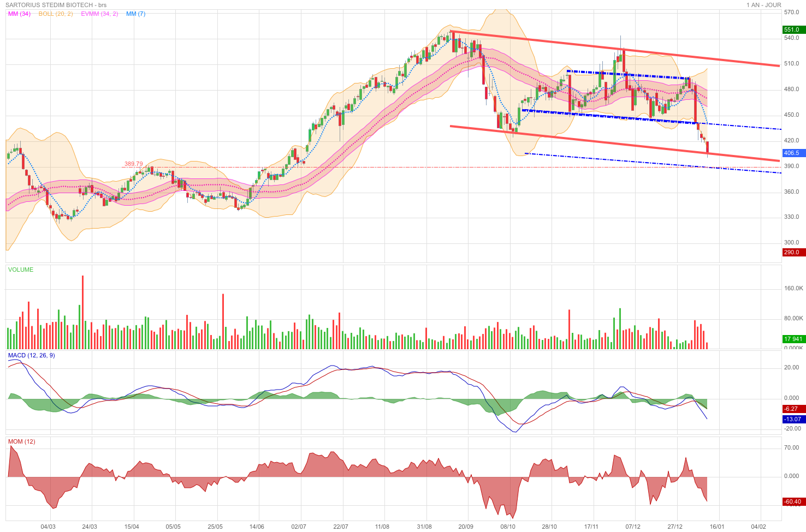Click the 420.0 price axis value
Screen dimensions: 806x532
click(792, 140)
